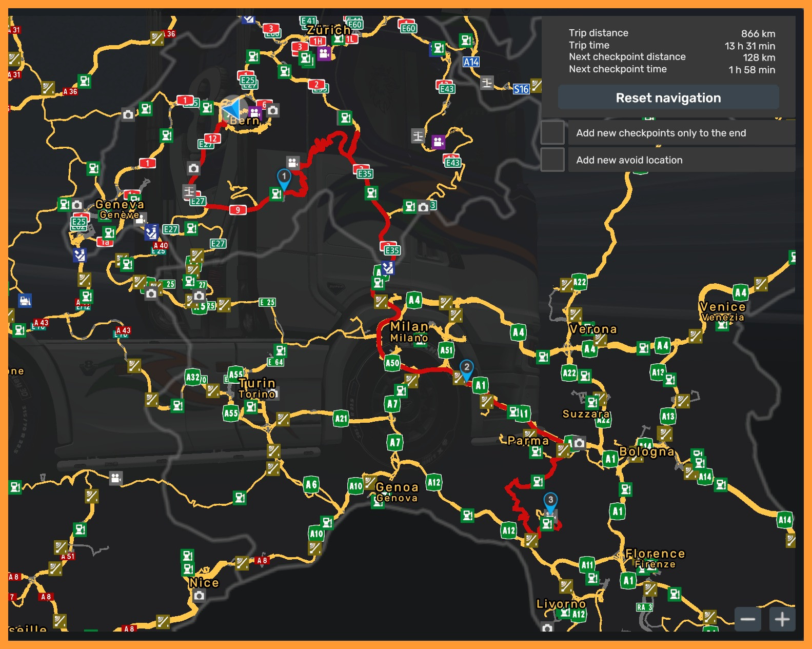Zoom out with the minus button

pyautogui.click(x=747, y=619)
